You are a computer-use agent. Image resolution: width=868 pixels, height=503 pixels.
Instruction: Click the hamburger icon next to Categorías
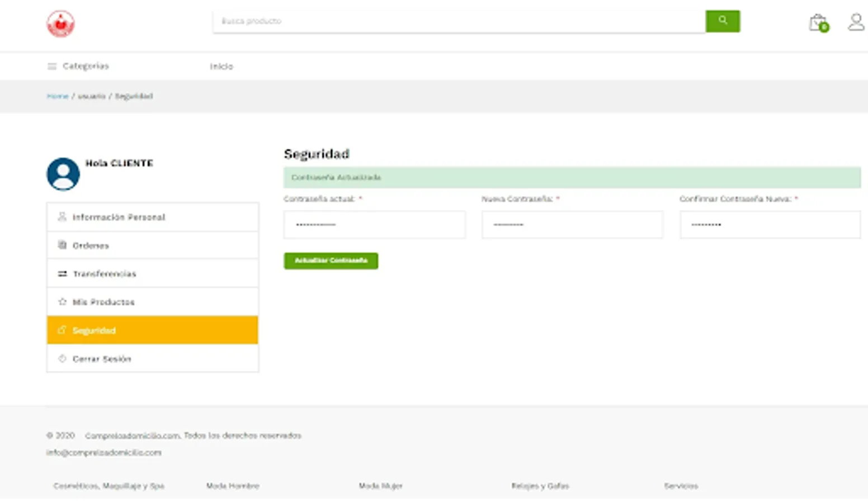point(52,66)
